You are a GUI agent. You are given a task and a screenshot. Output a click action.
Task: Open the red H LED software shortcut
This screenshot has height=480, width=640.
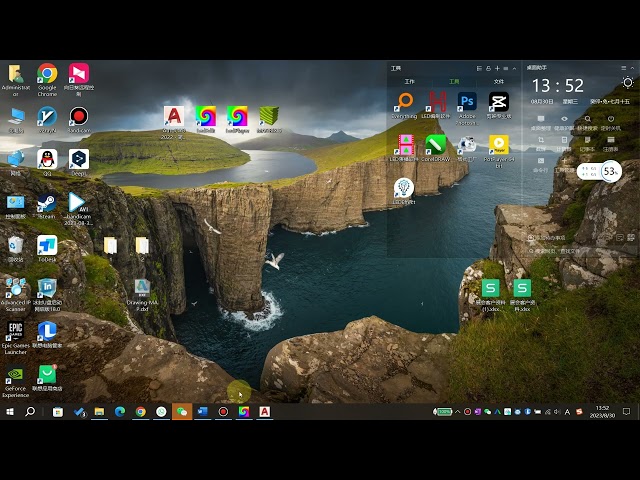pyautogui.click(x=436, y=102)
